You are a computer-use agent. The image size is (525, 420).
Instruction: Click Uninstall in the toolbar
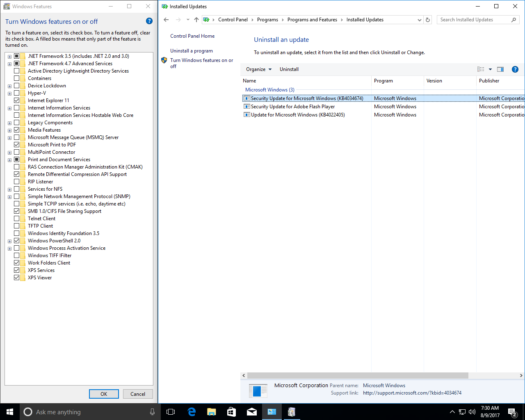click(x=289, y=69)
